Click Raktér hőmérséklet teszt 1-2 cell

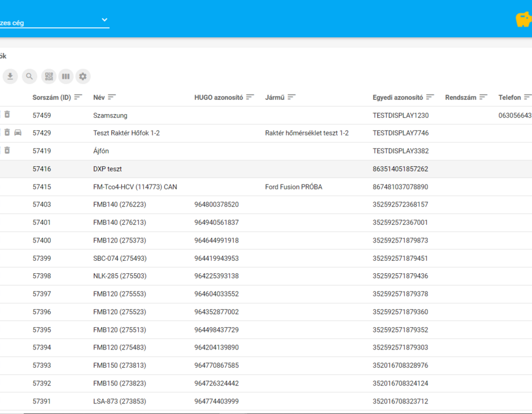pos(307,133)
